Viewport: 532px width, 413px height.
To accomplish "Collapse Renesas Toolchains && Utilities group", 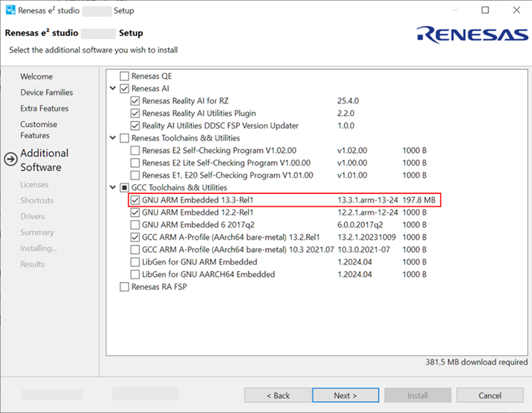I will 113,138.
